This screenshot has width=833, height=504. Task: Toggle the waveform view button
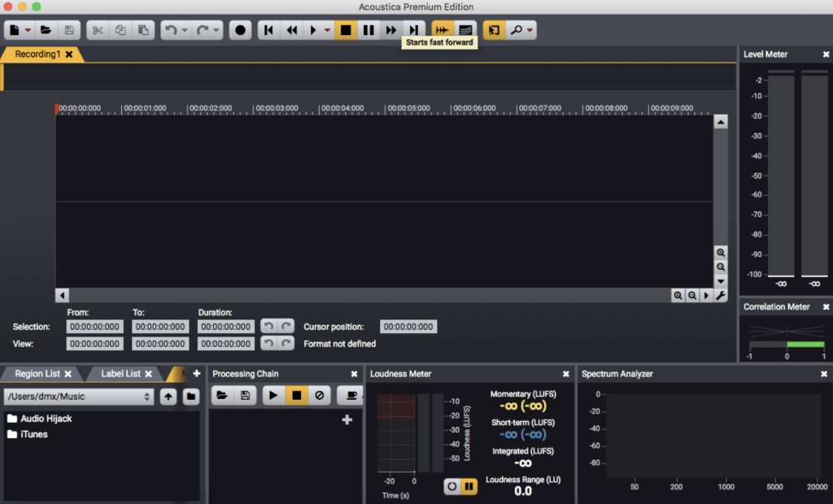coord(442,30)
